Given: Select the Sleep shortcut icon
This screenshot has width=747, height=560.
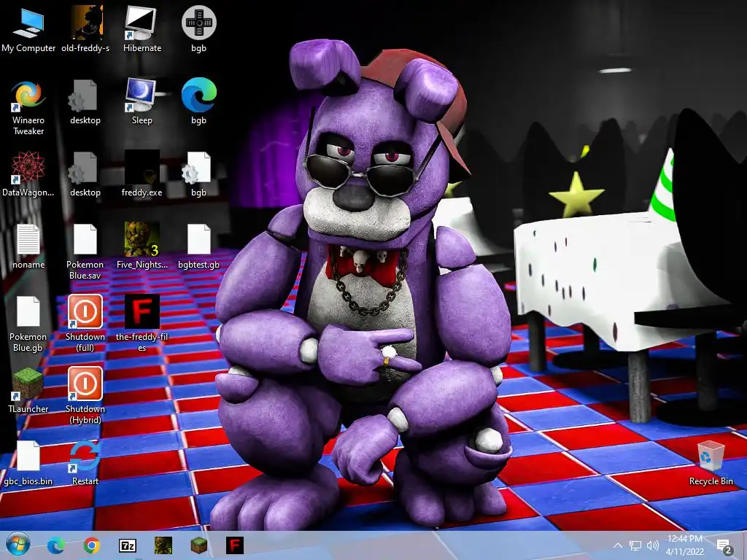Looking at the screenshot, I should pos(142,102).
